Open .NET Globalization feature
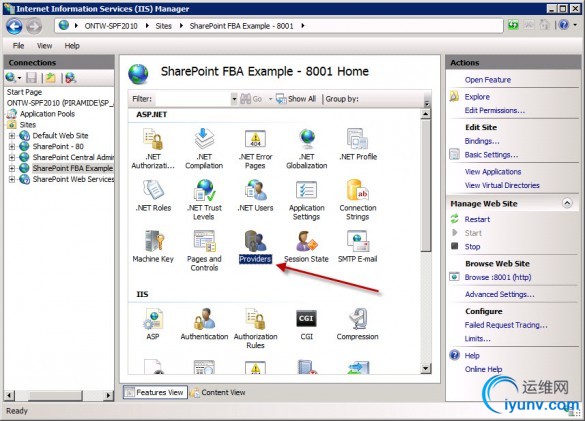 tap(307, 148)
